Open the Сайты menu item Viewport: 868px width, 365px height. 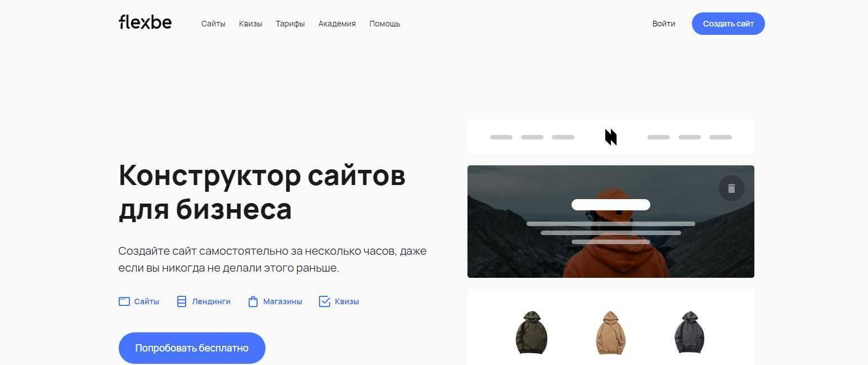pyautogui.click(x=213, y=24)
